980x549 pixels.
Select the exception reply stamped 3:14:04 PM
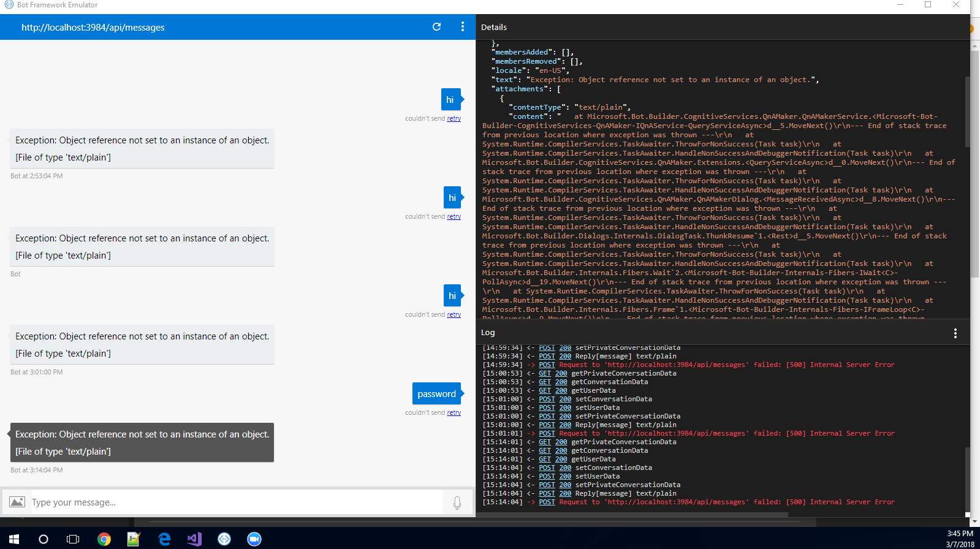click(142, 442)
